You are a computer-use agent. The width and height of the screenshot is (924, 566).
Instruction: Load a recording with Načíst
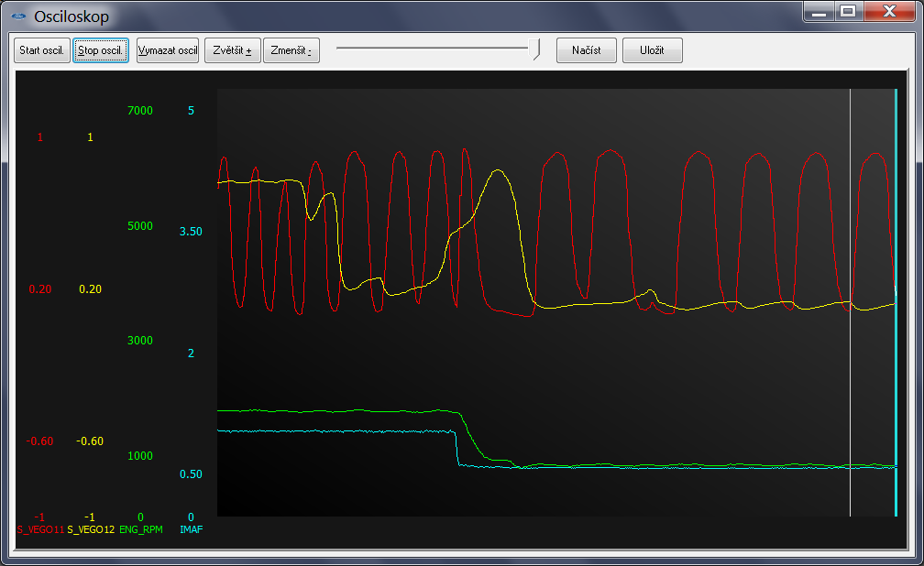tap(586, 50)
